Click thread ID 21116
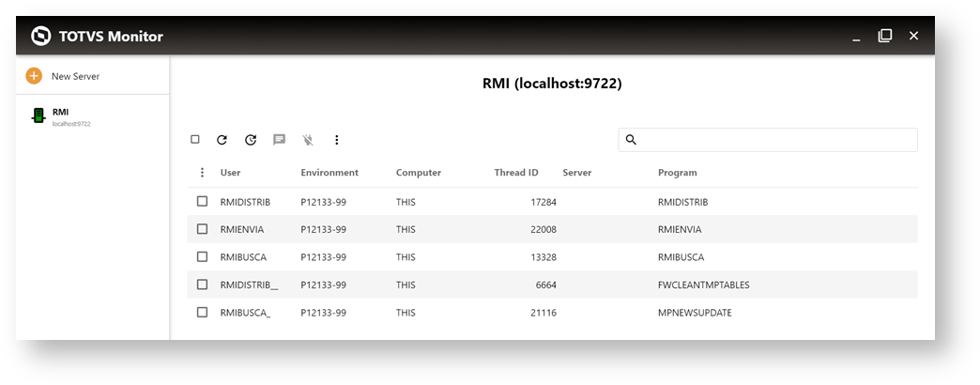 click(544, 313)
